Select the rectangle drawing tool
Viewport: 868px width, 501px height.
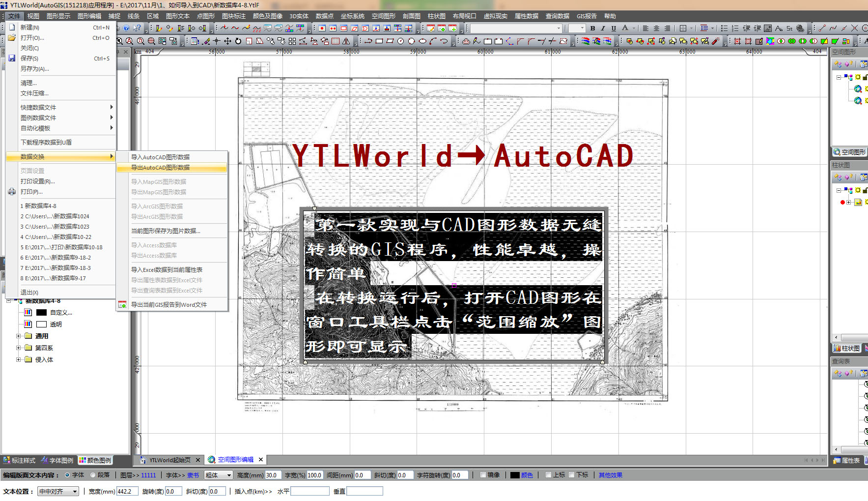coord(379,41)
